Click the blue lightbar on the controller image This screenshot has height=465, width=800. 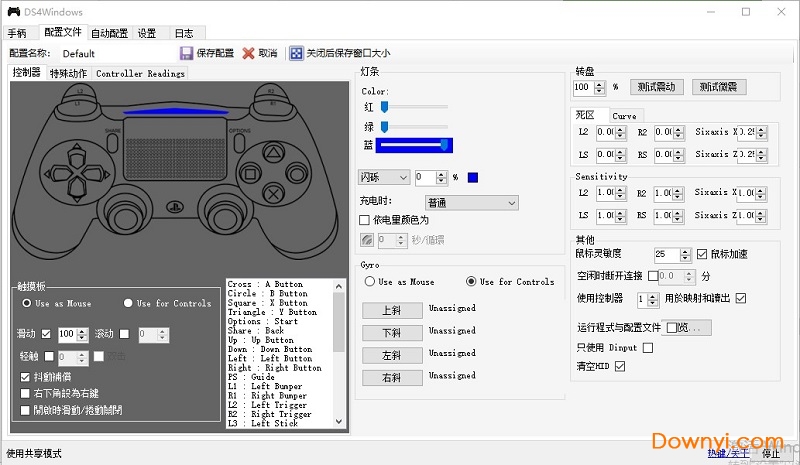pyautogui.click(x=175, y=112)
